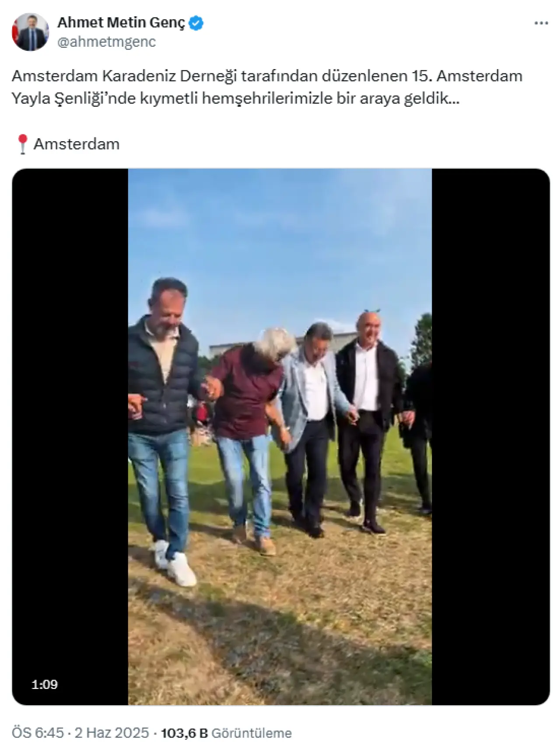Click the right black bar of the video
560x755 pixels.
click(x=490, y=436)
